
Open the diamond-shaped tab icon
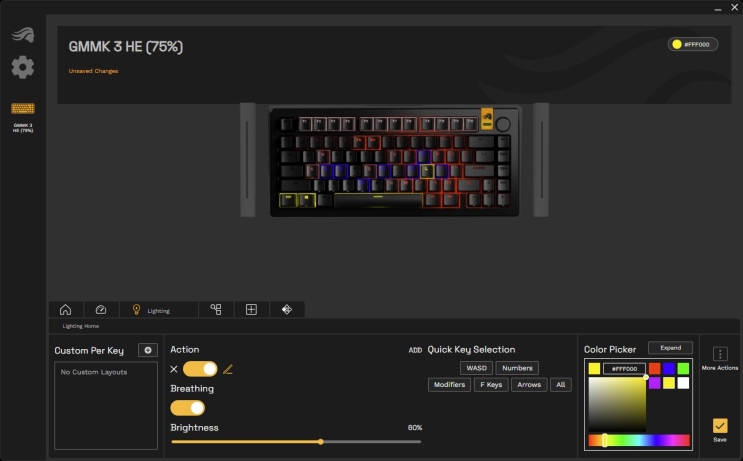(x=286, y=310)
